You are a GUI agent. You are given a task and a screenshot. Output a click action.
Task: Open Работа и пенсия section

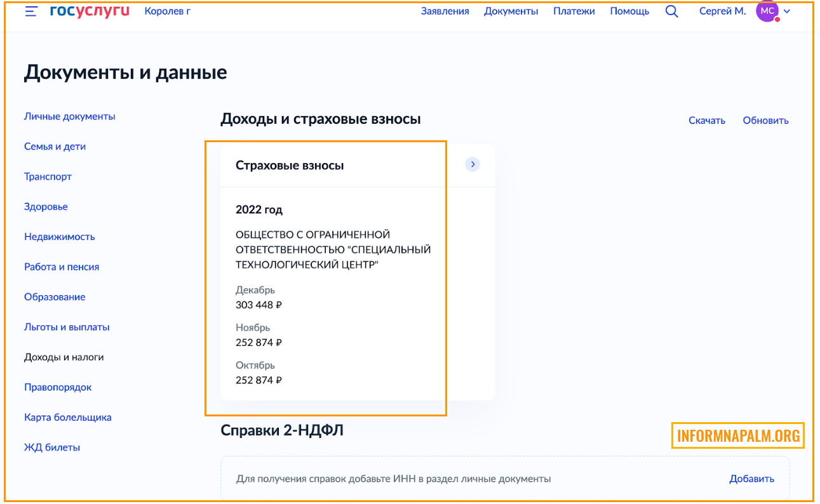pos(62,267)
